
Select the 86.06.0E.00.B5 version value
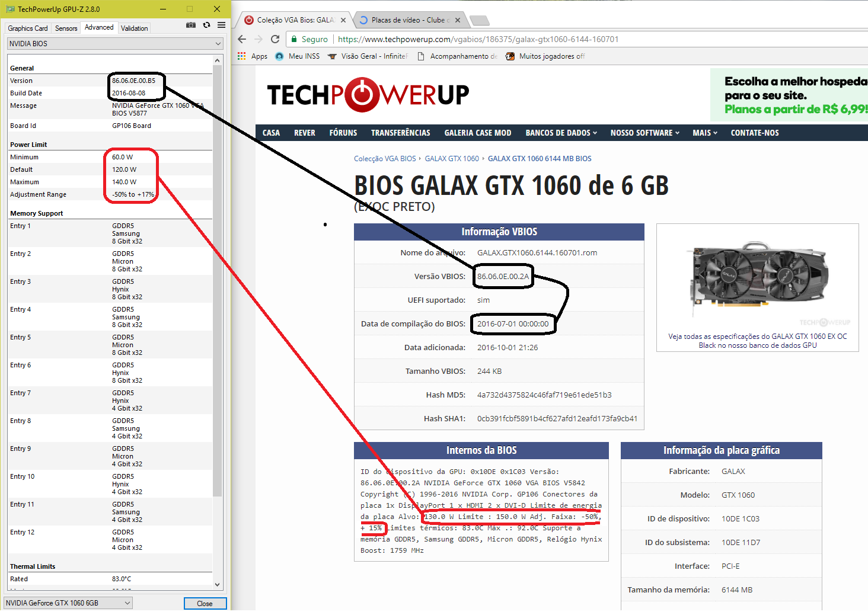pos(134,81)
